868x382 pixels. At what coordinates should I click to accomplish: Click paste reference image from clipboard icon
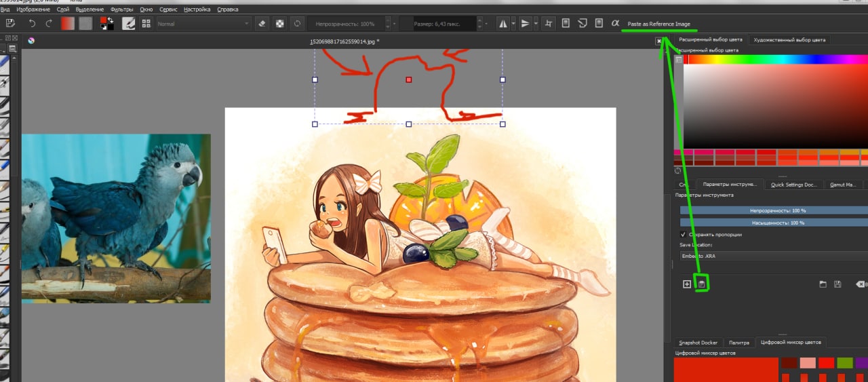pos(703,284)
